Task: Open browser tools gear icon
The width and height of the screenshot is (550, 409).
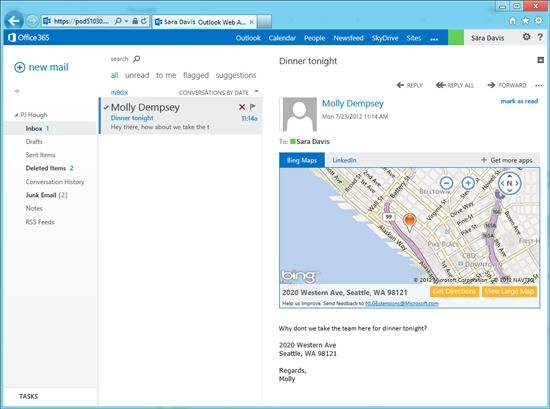Action: (538, 21)
